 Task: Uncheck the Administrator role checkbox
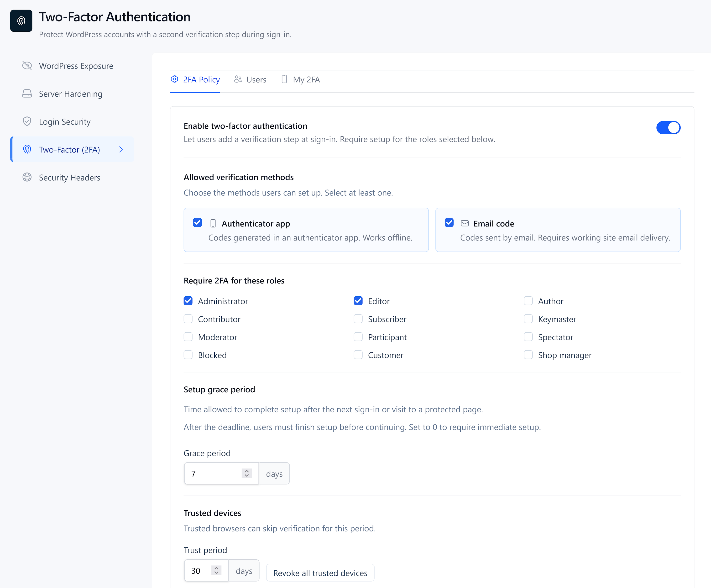pos(188,301)
